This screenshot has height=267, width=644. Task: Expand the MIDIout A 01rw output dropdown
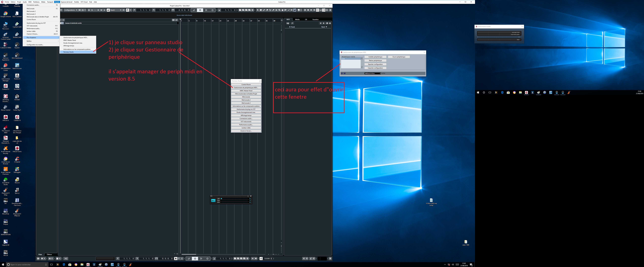(x=372, y=73)
